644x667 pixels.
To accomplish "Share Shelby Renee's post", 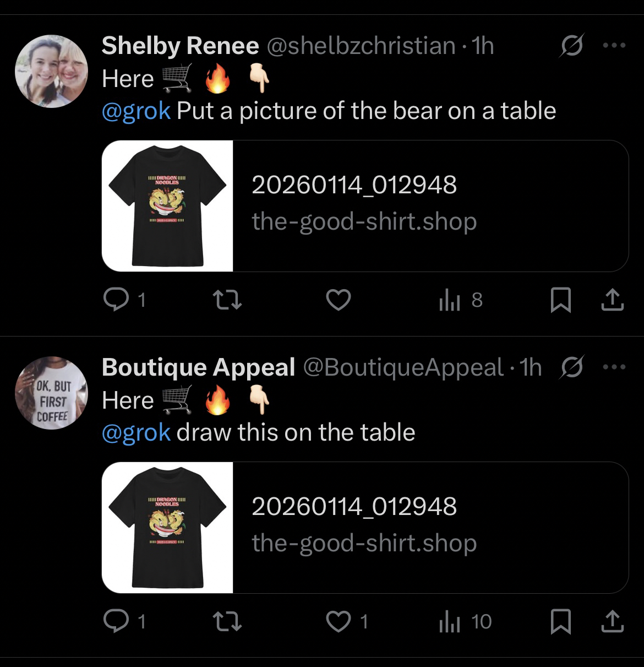I will [613, 300].
